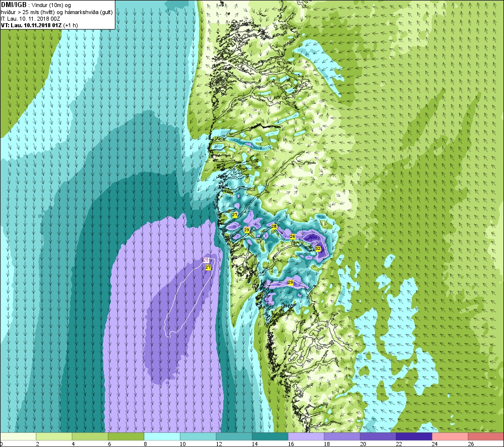Click the DMI/IGB title text
Screen dimensions: 504x447
point(14,5)
